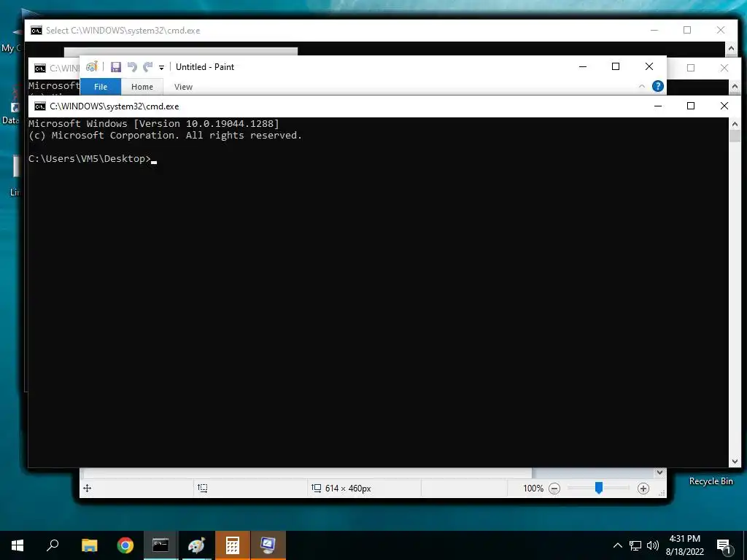Minimize the front cmd.exe window
Screen dimensions: 747x560
coord(658,106)
